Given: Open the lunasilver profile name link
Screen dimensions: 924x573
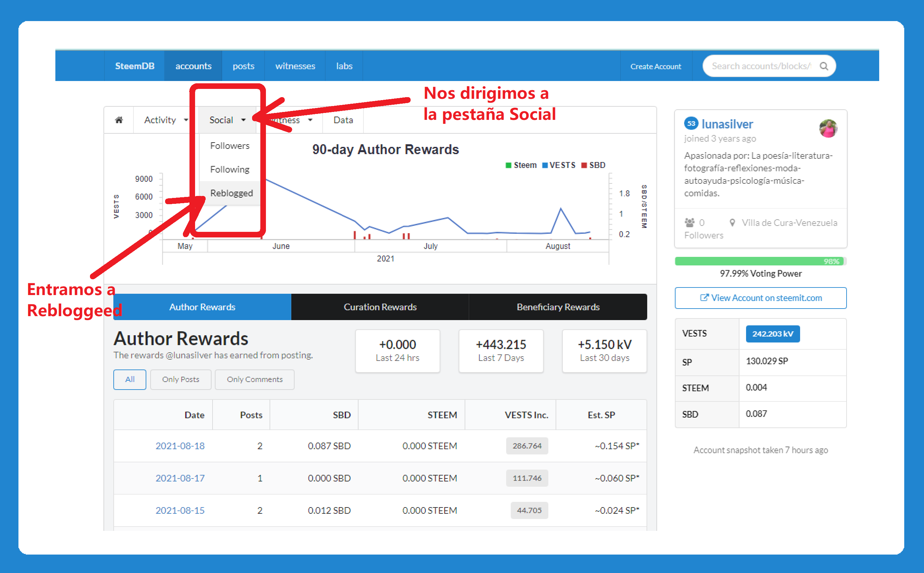Looking at the screenshot, I should (x=727, y=124).
